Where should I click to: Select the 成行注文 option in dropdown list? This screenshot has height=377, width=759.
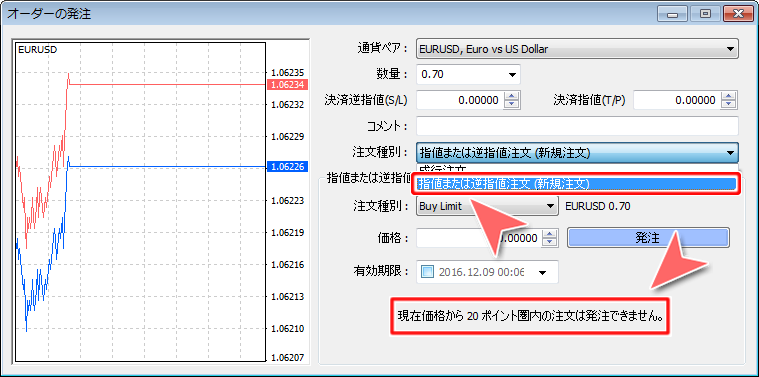[576, 169]
